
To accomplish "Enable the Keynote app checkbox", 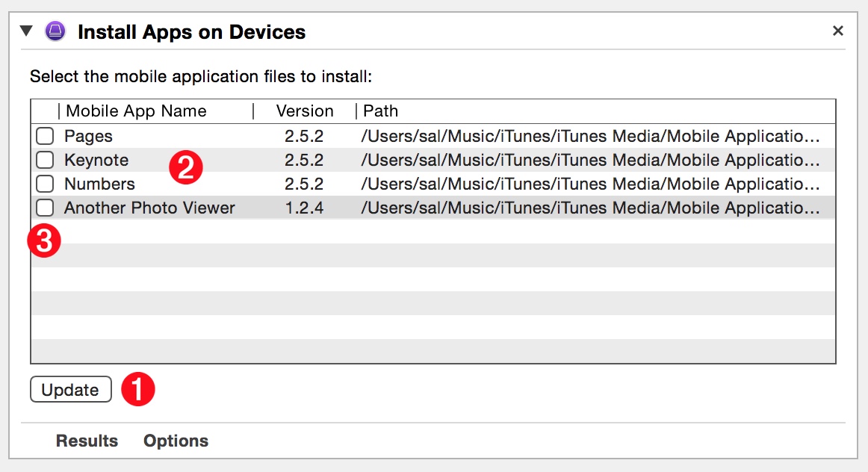I will (x=45, y=160).
